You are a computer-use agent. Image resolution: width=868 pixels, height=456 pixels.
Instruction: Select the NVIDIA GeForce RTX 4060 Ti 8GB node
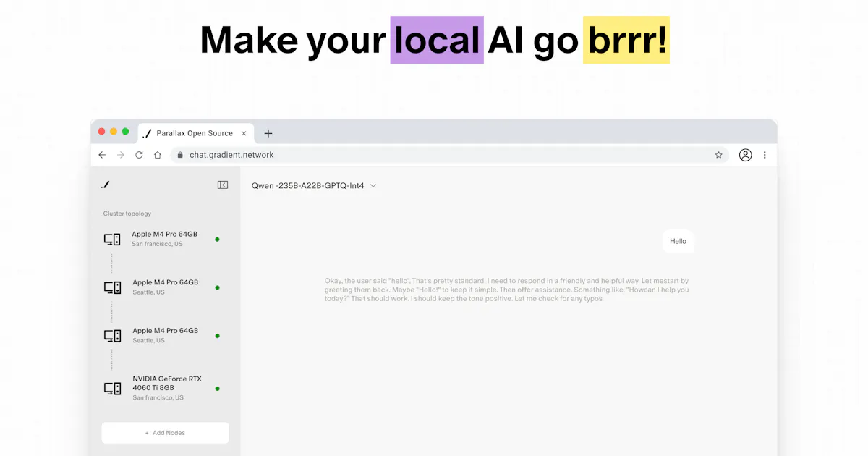tap(162, 389)
